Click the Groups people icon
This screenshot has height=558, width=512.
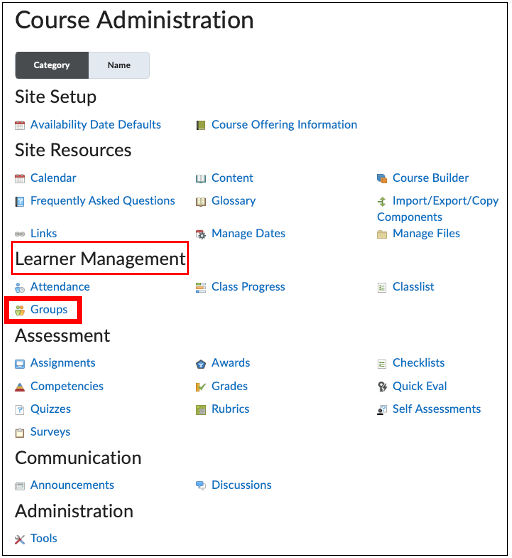pos(20,310)
